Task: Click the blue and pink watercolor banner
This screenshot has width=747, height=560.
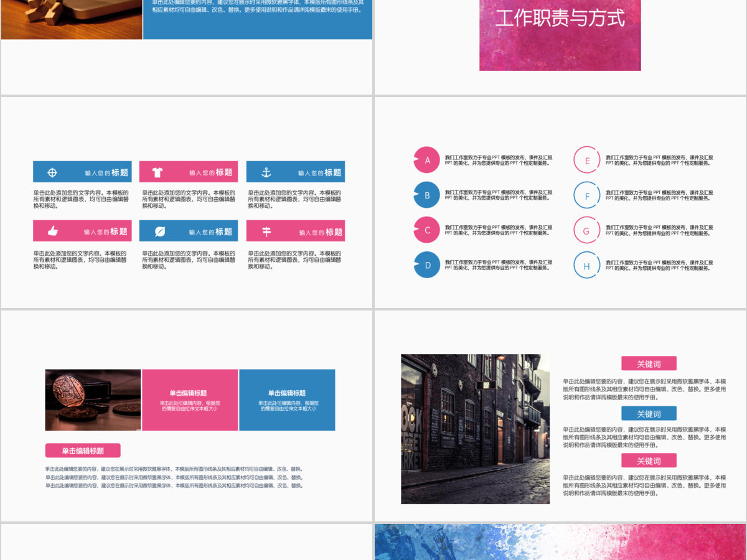Action: click(x=560, y=541)
